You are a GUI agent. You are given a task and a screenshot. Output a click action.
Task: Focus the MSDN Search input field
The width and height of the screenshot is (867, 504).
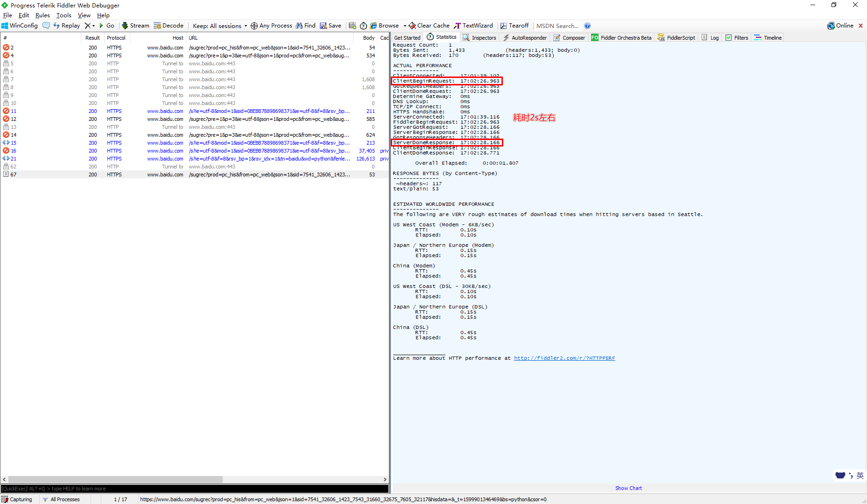(557, 26)
